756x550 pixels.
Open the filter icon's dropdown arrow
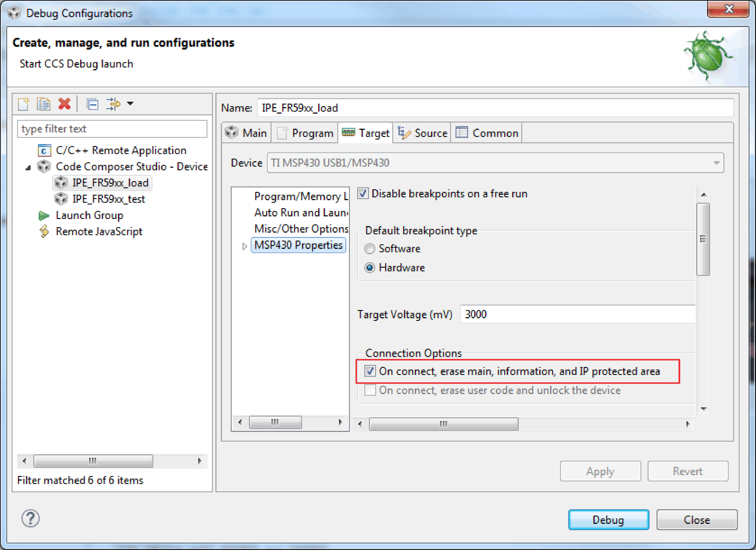tap(130, 104)
